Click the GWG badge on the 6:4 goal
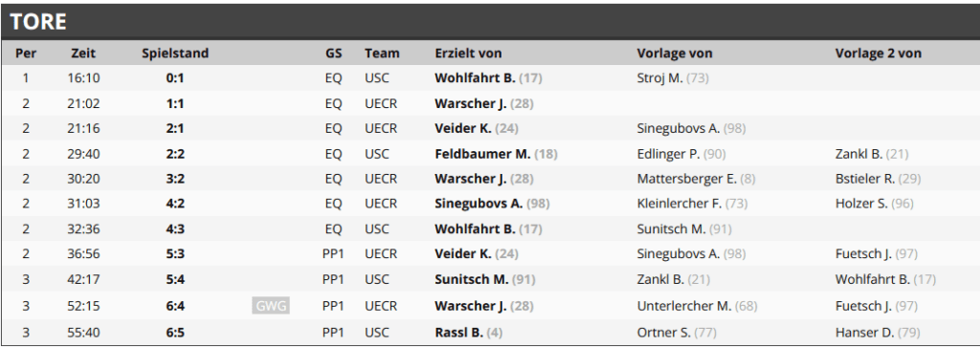Screen dimensions: 980x347 click(x=271, y=305)
